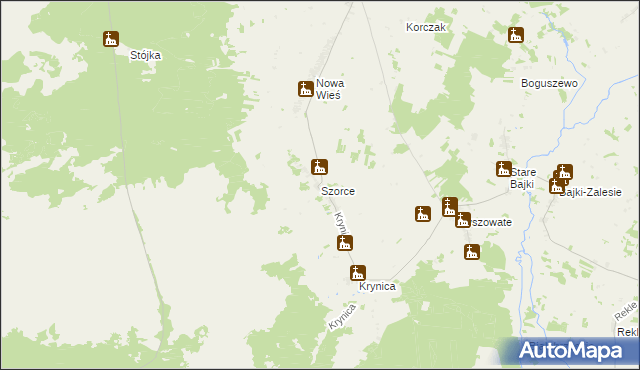640x370 pixels.
Task: Click the Stare Bajki label
Action: click(x=523, y=178)
